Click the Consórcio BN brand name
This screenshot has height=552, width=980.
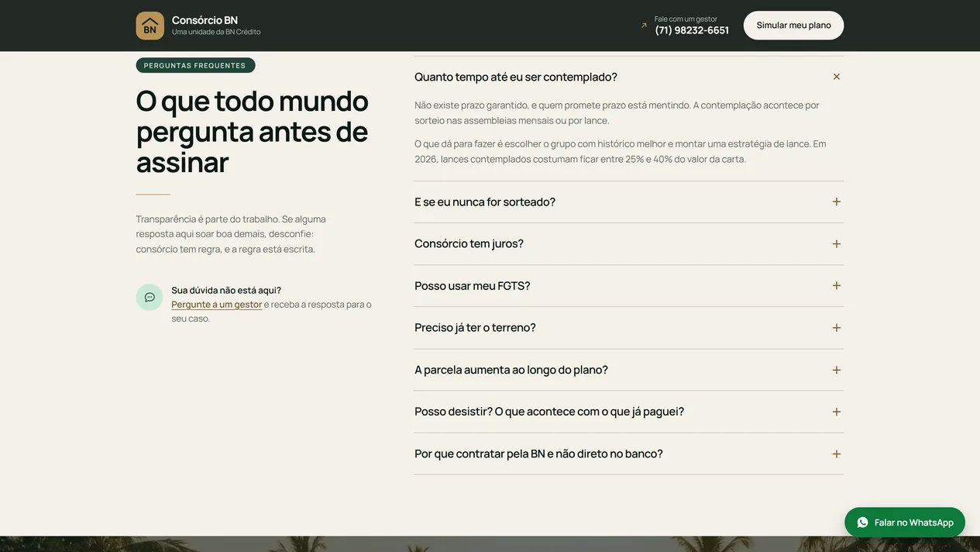[205, 20]
